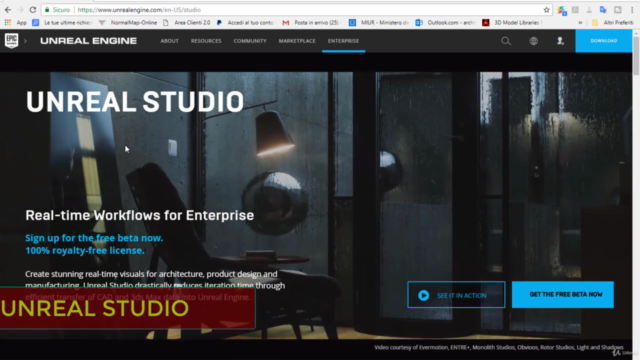
Task: Click the Gmail icon in the bookmarks bar
Action: pos(286,23)
